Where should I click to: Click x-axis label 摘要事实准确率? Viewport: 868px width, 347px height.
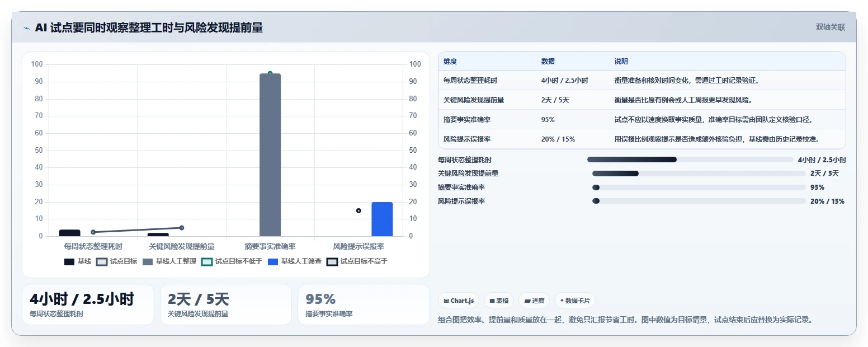pos(270,246)
